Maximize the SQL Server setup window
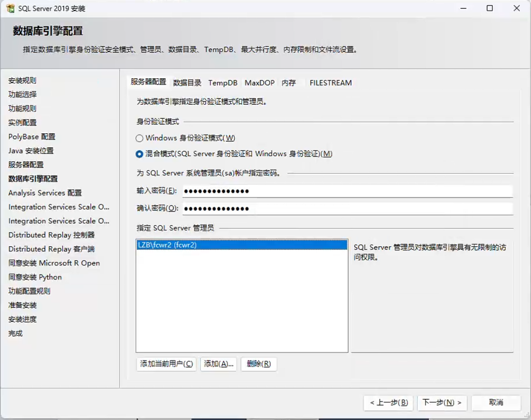 [x=490, y=8]
